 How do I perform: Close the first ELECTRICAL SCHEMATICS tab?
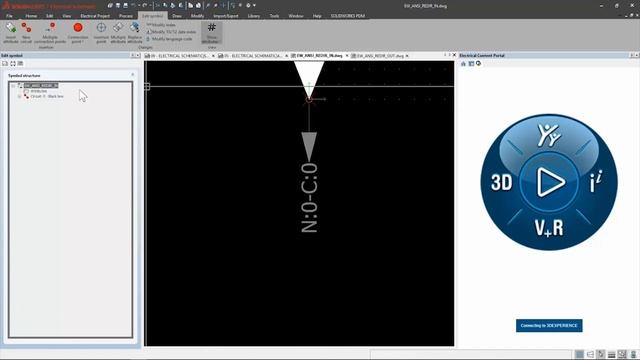point(213,56)
